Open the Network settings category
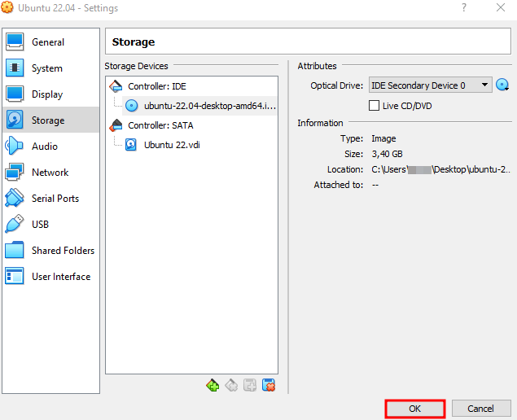 [x=50, y=172]
